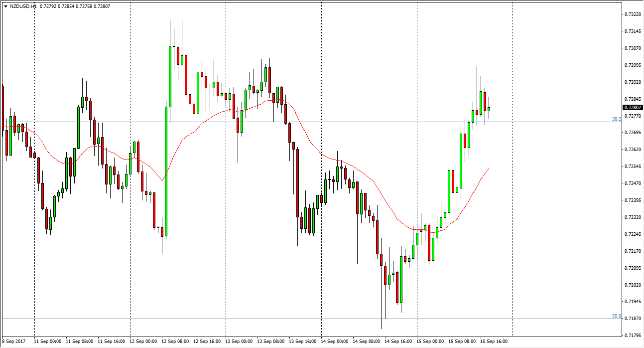The height and width of the screenshot is (348, 644).
Task: Click the red moving average line's right end
Action: (x=488, y=170)
